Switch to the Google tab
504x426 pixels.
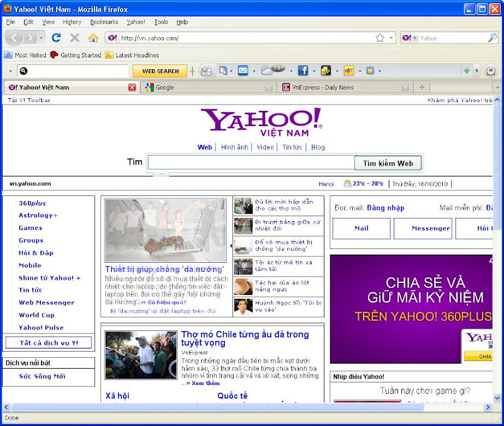pyautogui.click(x=209, y=87)
